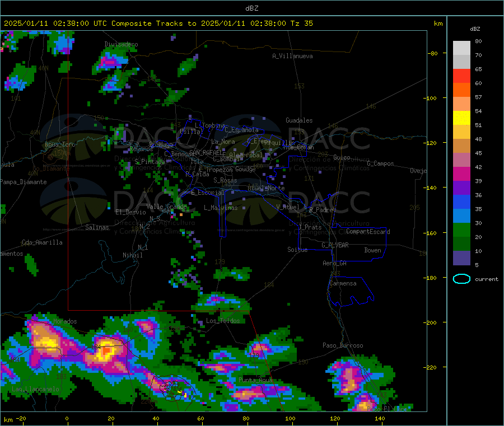
Task: Click the dBZ title at top
Action: click(x=251, y=8)
